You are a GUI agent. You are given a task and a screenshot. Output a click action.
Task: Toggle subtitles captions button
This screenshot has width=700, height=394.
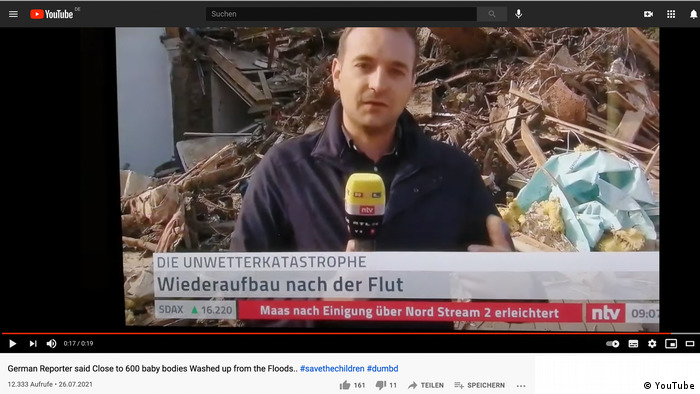pyautogui.click(x=633, y=344)
